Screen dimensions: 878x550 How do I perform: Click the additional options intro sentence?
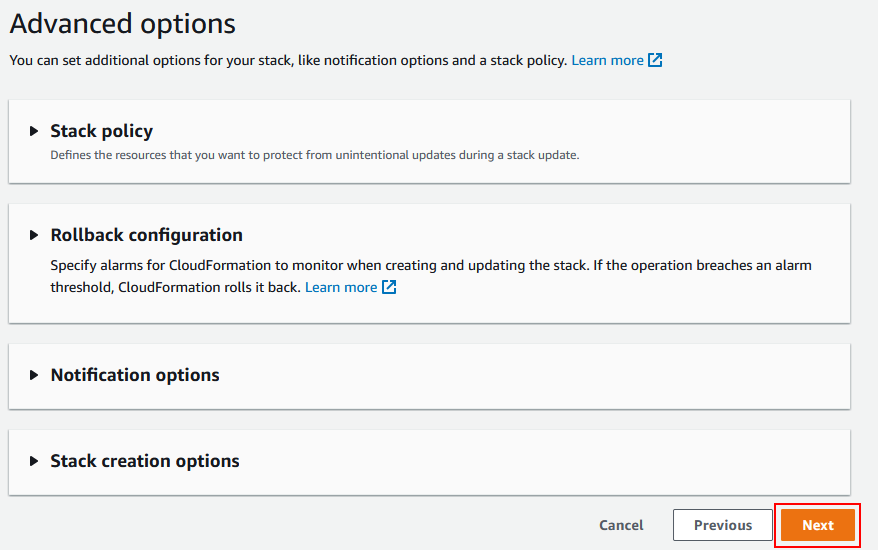(x=288, y=60)
